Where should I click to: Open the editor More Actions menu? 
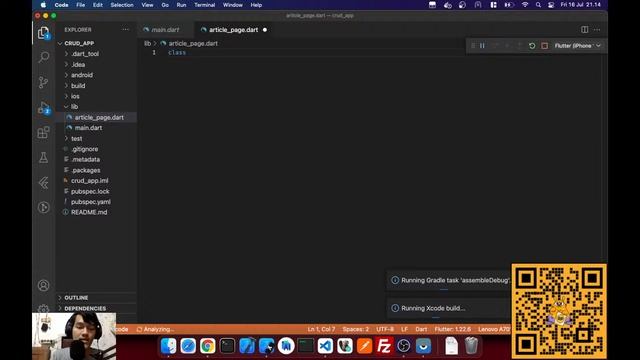[x=597, y=29]
